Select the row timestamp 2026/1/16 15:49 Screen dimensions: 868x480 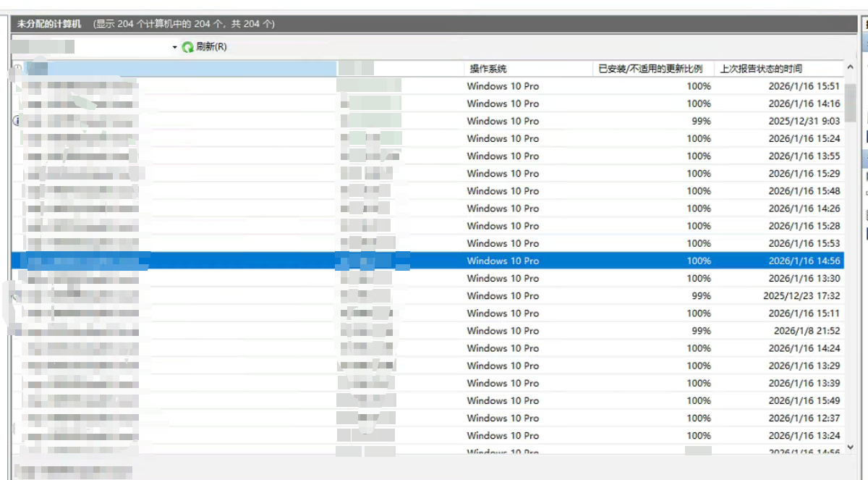click(x=804, y=400)
